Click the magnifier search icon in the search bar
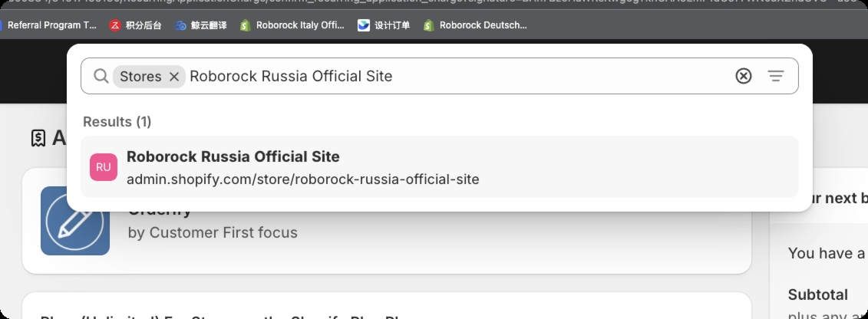The height and width of the screenshot is (319, 868). point(101,76)
